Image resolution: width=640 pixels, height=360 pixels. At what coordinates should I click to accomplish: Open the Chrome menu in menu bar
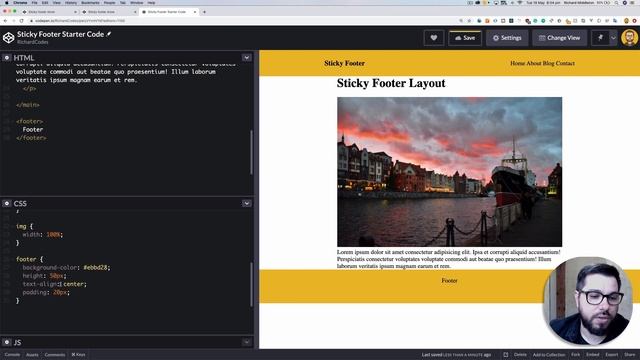pyautogui.click(x=20, y=2)
